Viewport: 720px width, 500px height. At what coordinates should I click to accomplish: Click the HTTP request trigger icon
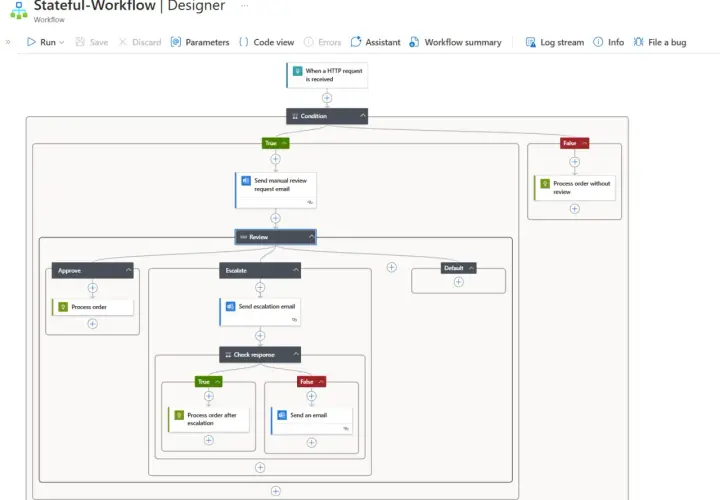tap(298, 71)
